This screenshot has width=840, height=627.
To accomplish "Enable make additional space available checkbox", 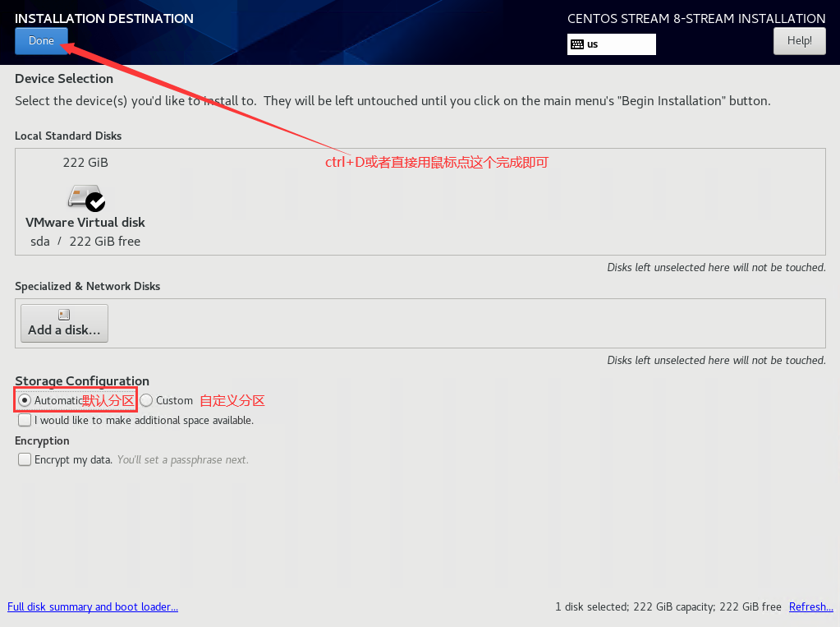I will pyautogui.click(x=25, y=420).
